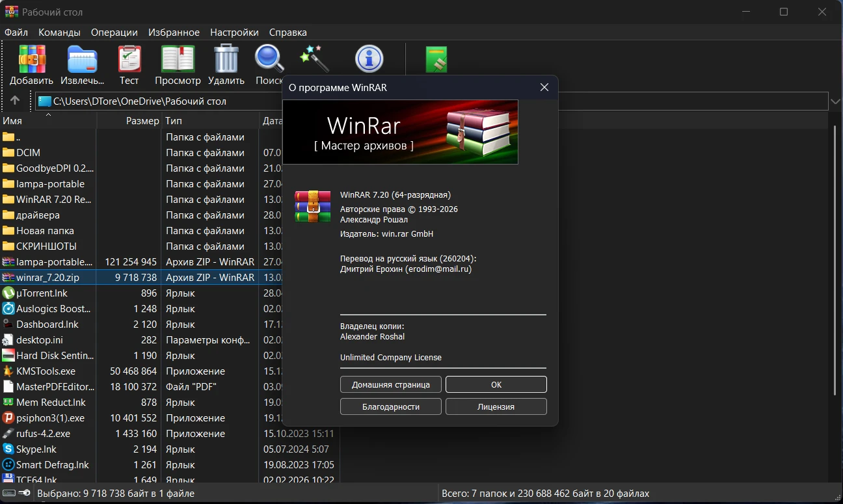Click the Извлечь (Extract) toolbar icon
This screenshot has width=843, height=504.
(82, 60)
